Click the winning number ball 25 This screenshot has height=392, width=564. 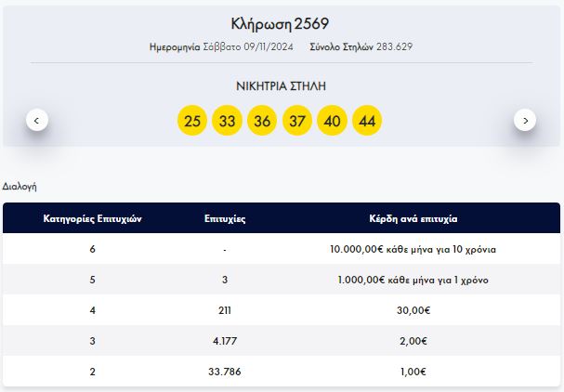(192, 121)
